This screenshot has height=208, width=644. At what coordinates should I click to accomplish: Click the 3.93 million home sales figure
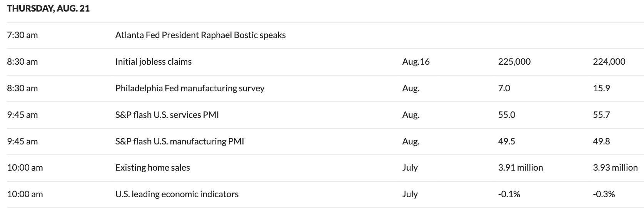pyautogui.click(x=615, y=168)
